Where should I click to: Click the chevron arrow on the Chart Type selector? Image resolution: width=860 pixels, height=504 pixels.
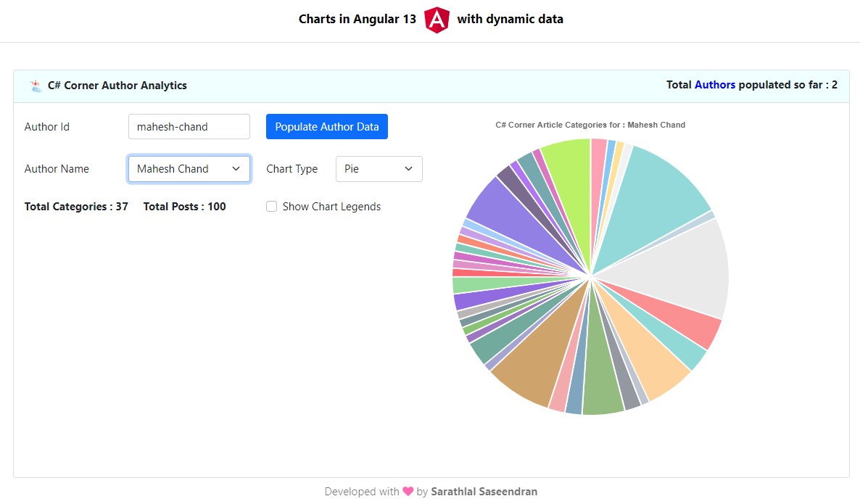408,168
